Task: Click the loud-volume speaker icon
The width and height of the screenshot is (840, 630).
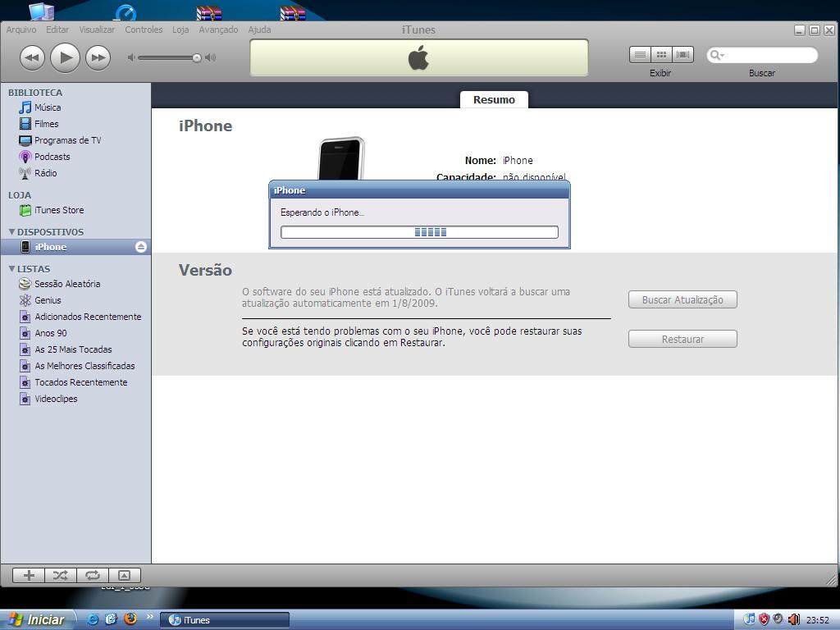Action: coord(211,57)
